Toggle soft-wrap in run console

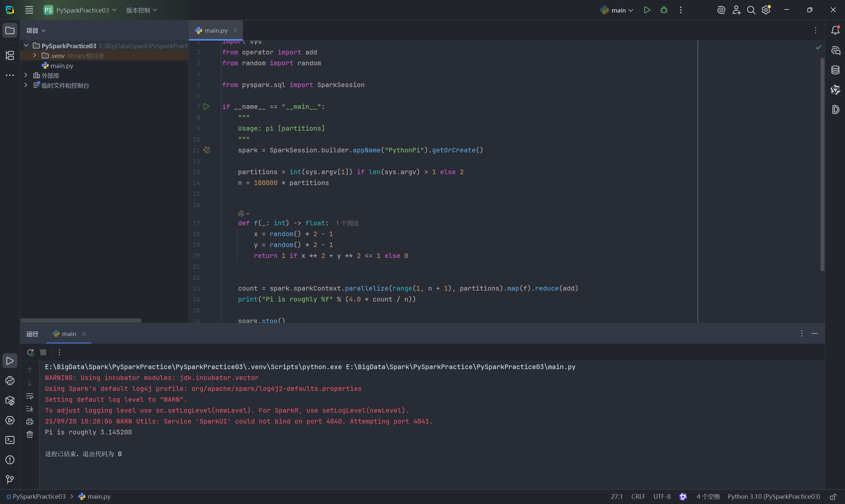pos(30,396)
